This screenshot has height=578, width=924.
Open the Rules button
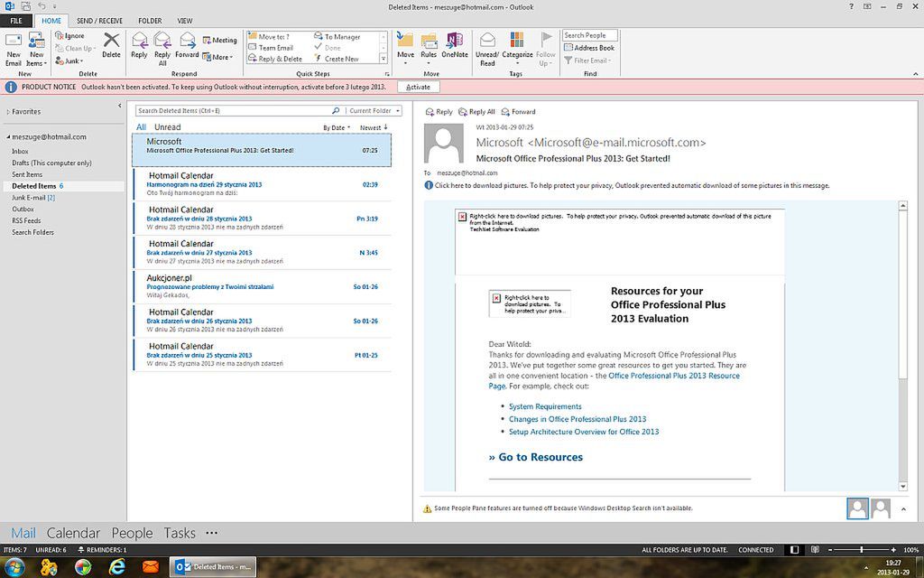tap(429, 48)
